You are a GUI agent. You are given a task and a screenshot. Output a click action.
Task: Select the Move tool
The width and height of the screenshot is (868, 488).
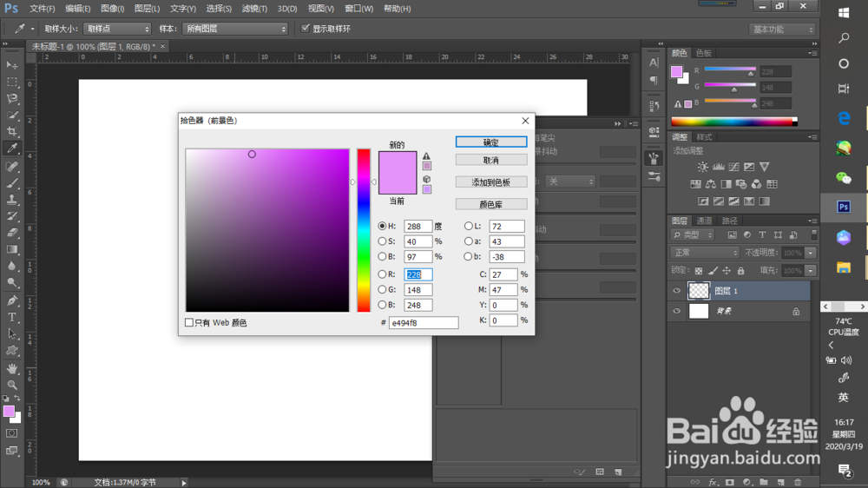click(x=11, y=65)
